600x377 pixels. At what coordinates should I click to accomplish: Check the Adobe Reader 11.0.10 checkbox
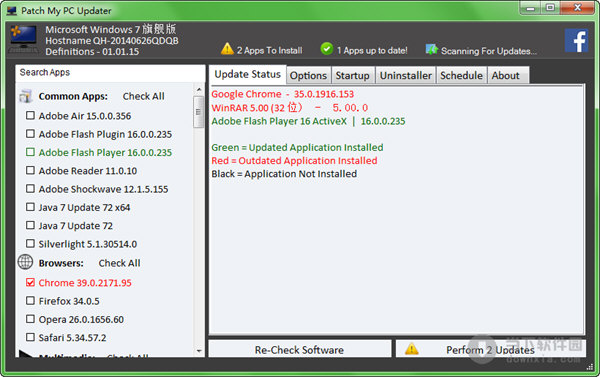(x=30, y=170)
